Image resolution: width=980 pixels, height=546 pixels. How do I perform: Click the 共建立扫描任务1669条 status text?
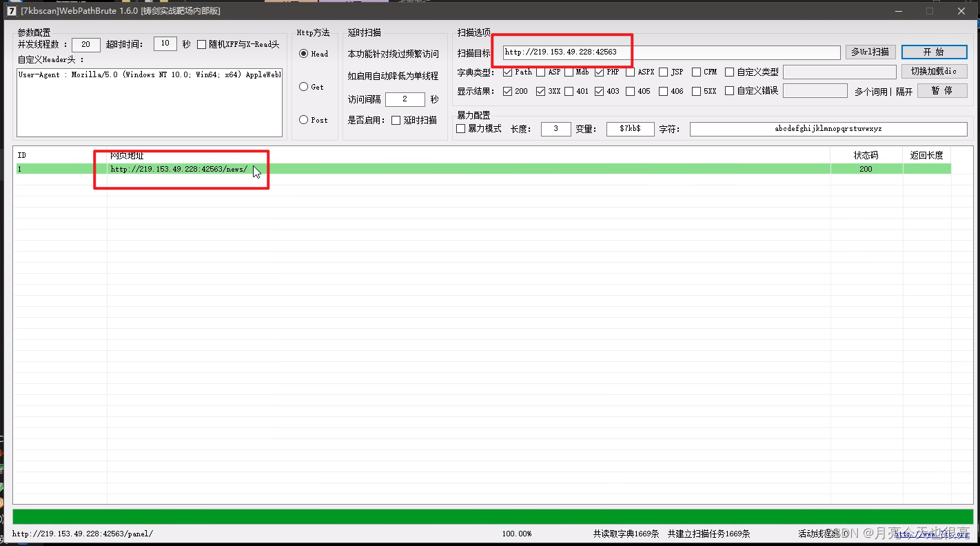[x=708, y=534]
